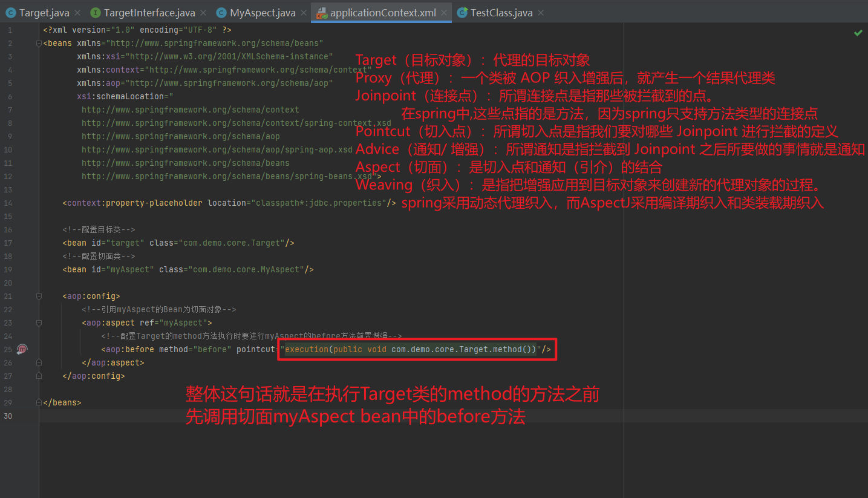Viewport: 868px width, 498px height.
Task: Click the com.demo.core.MyAspect class value
Action: coord(246,269)
